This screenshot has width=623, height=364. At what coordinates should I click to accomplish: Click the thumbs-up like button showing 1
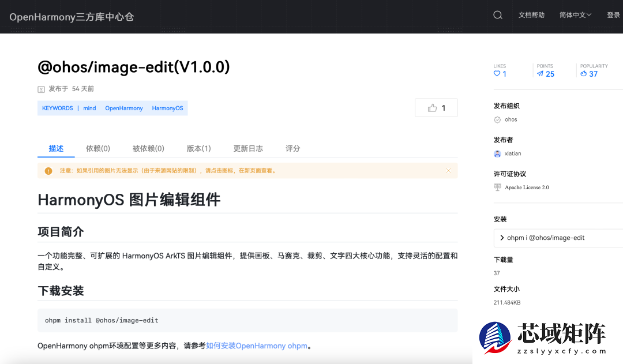[436, 107]
